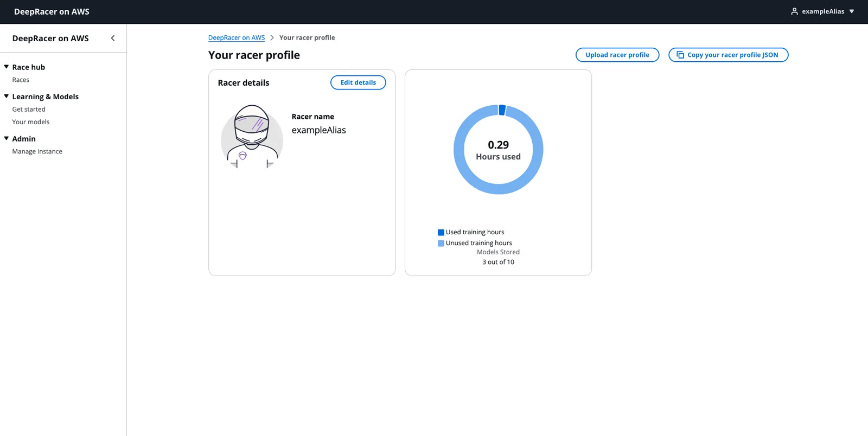
Task: Click the Race hub section heading
Action: [x=29, y=67]
